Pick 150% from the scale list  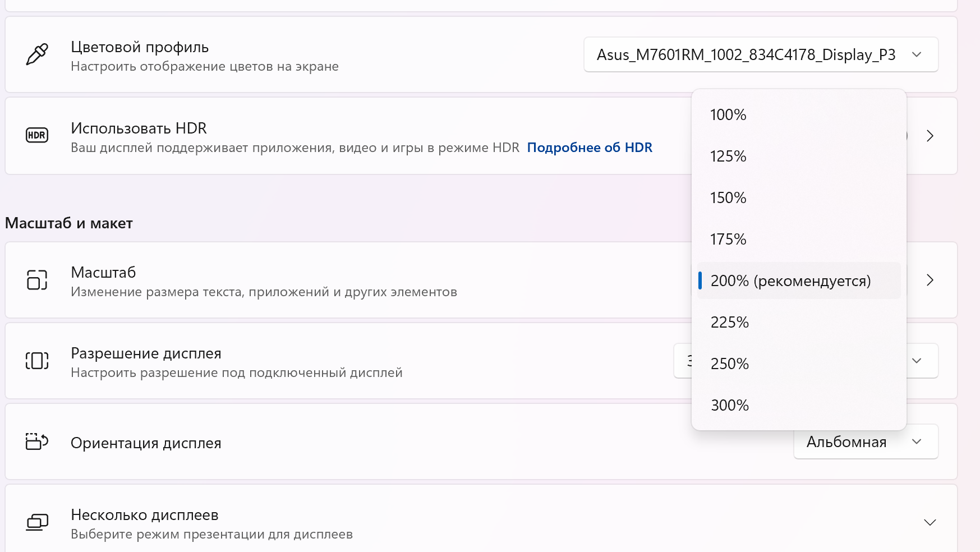728,197
